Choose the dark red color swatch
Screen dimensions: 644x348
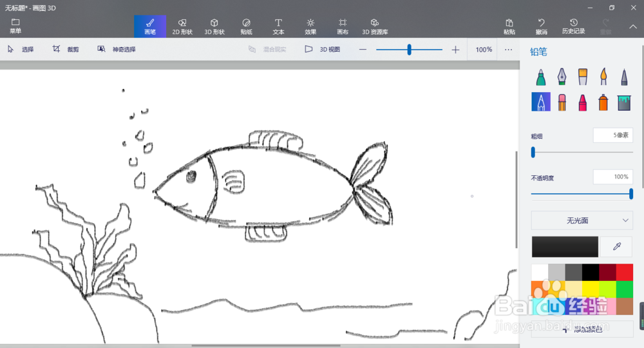pos(607,273)
